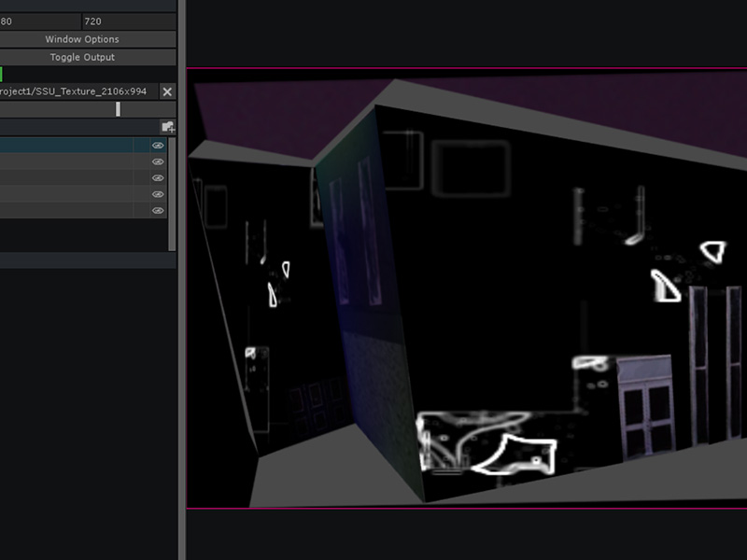Close the SSU_Texture_2106x994 tab
The width and height of the screenshot is (747, 560).
coord(165,93)
